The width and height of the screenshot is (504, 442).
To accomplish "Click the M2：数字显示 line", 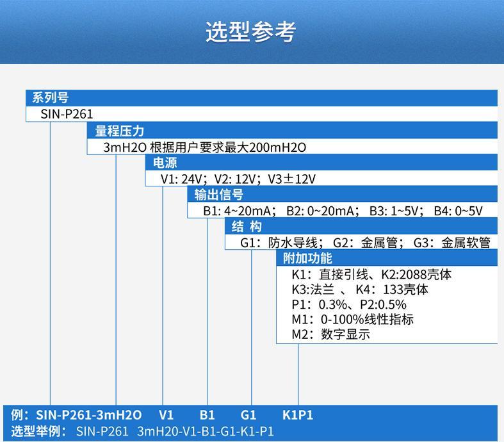I will point(330,334).
